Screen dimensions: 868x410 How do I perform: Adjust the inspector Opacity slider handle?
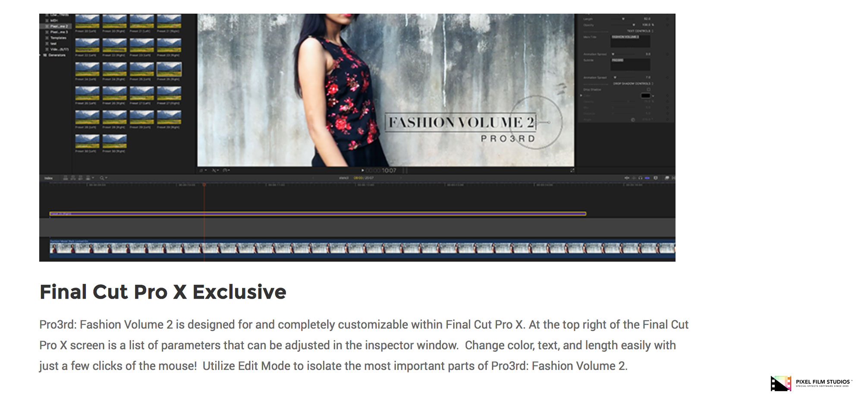coord(634,25)
